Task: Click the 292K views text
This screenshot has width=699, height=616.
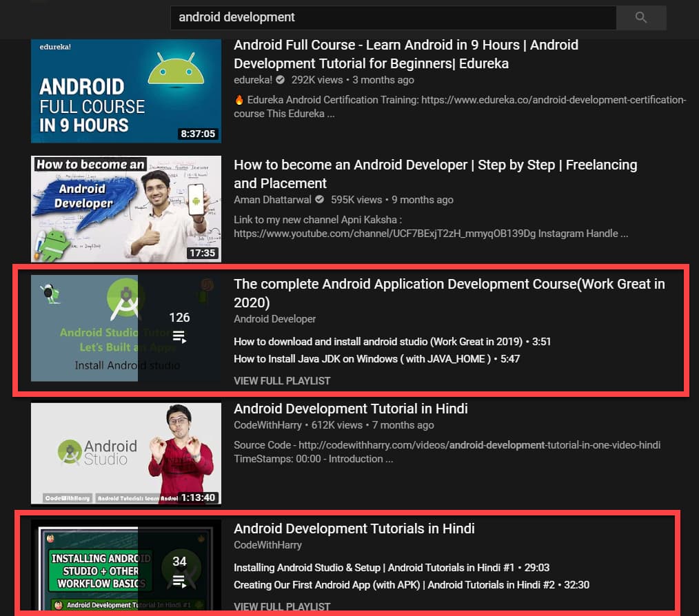Action: (317, 80)
